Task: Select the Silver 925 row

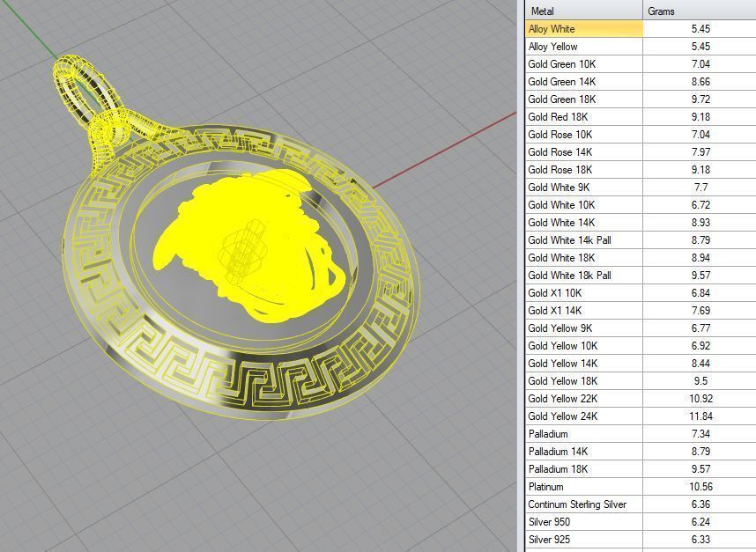Action: click(x=641, y=540)
